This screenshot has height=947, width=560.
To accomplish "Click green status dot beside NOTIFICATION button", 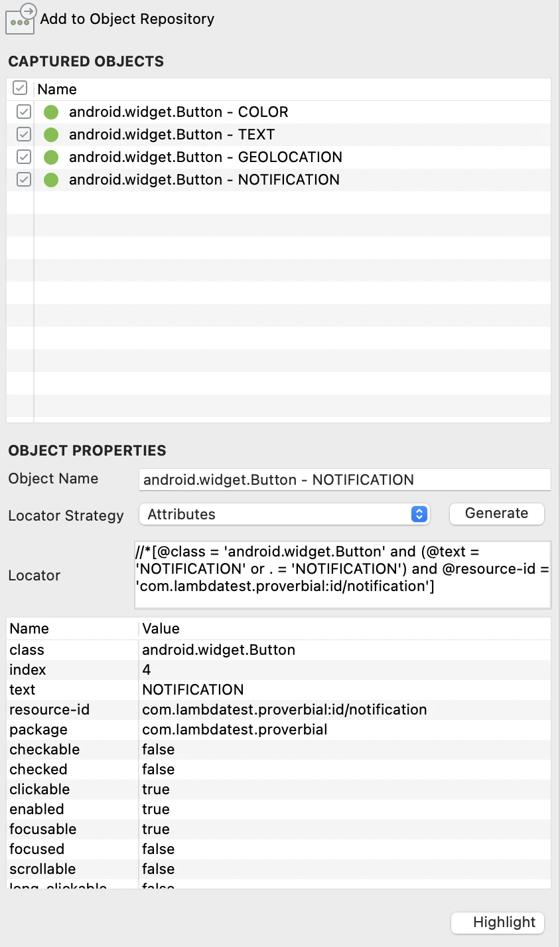I will click(51, 180).
